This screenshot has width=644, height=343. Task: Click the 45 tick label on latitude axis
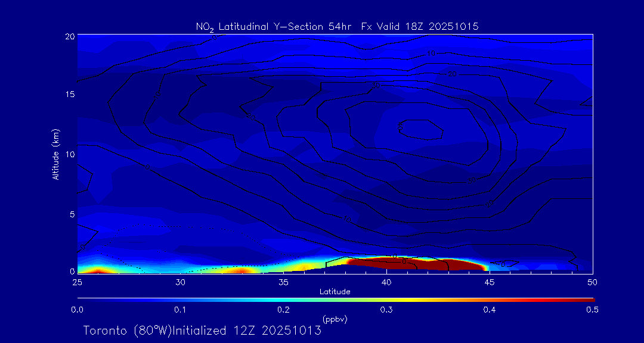tap(490, 281)
